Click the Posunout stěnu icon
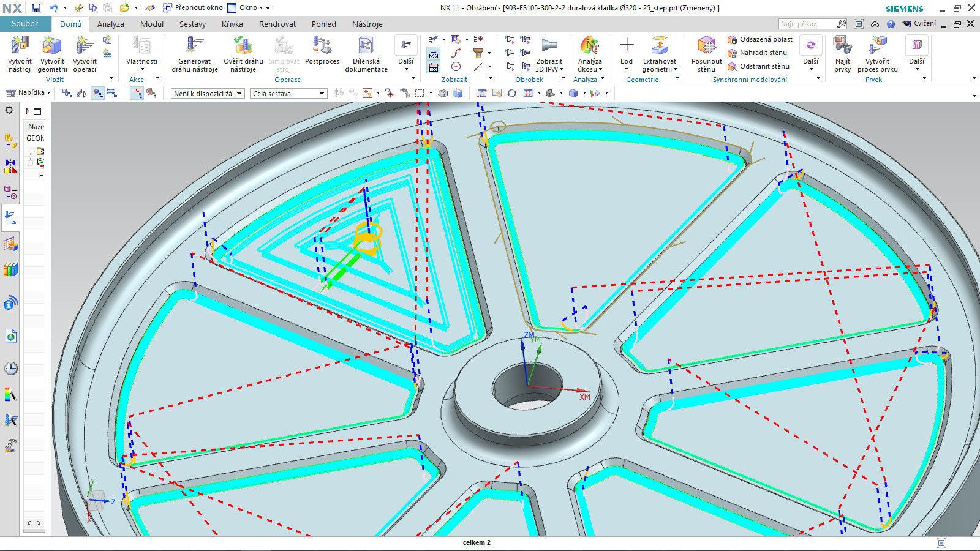The height and width of the screenshot is (551, 980). tap(707, 45)
